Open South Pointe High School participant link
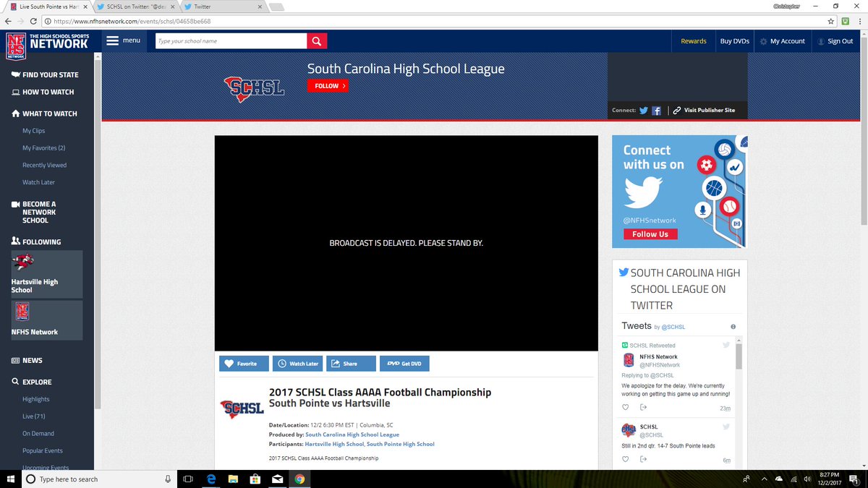The image size is (868, 488). coord(401,444)
